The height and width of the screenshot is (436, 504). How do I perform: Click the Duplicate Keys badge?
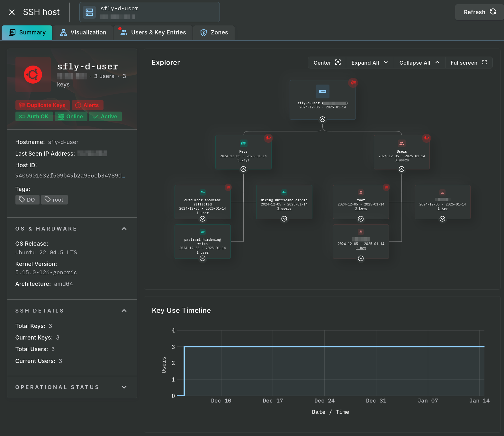[42, 105]
